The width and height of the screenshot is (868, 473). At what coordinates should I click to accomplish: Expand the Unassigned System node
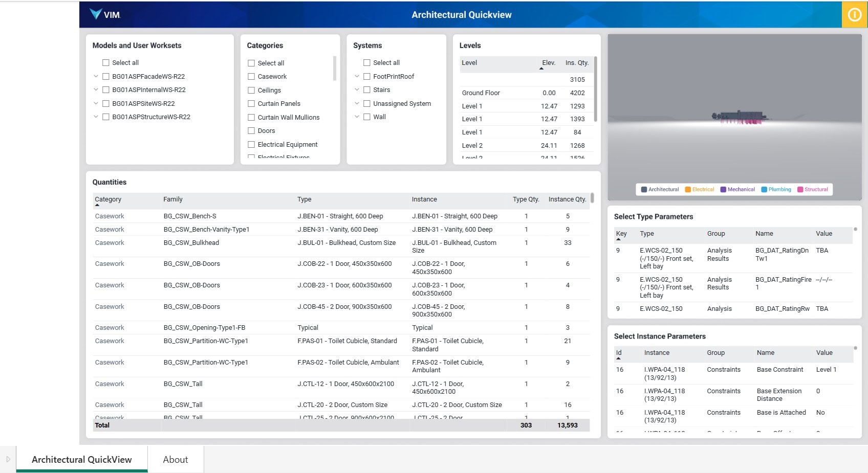[x=357, y=103]
